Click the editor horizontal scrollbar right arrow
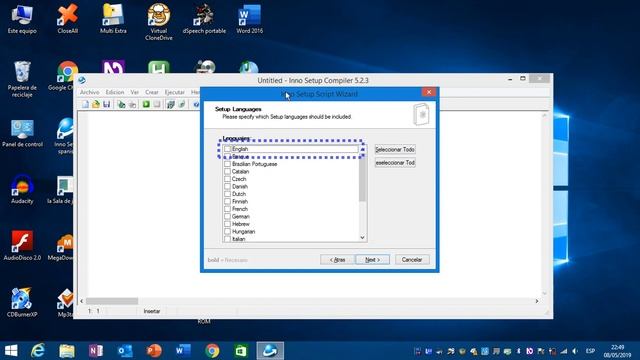 tap(537, 301)
